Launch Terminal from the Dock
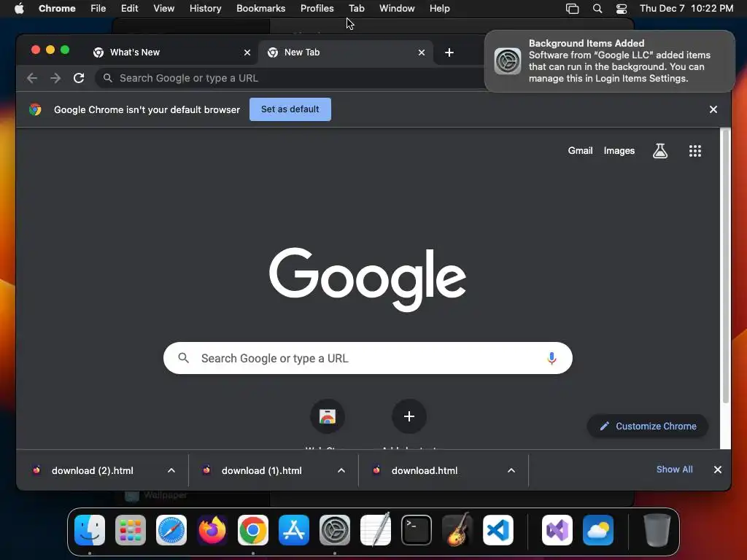 pyautogui.click(x=417, y=530)
